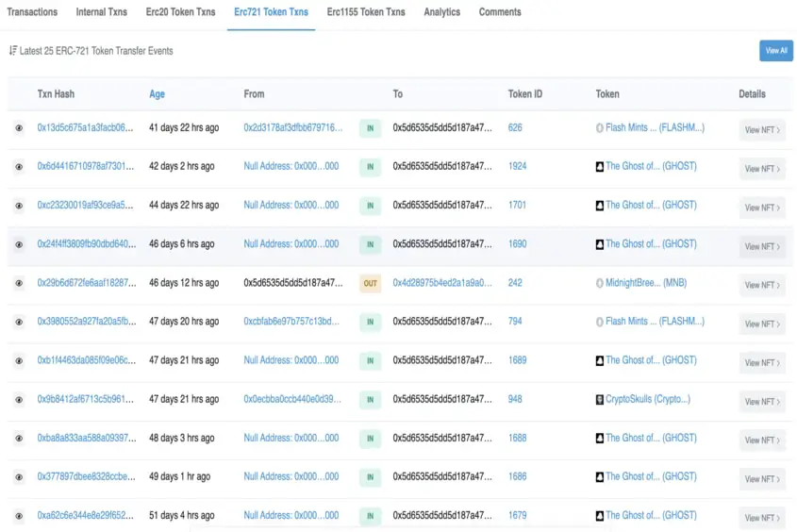Click the Flash Mints token icon for ID 794
This screenshot has width=797, height=532.
coord(600,322)
